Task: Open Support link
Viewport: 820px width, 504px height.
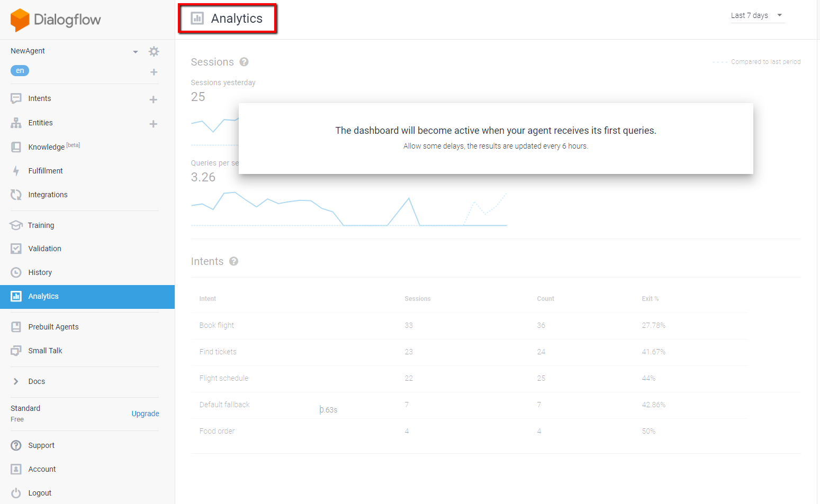Action: coord(41,445)
